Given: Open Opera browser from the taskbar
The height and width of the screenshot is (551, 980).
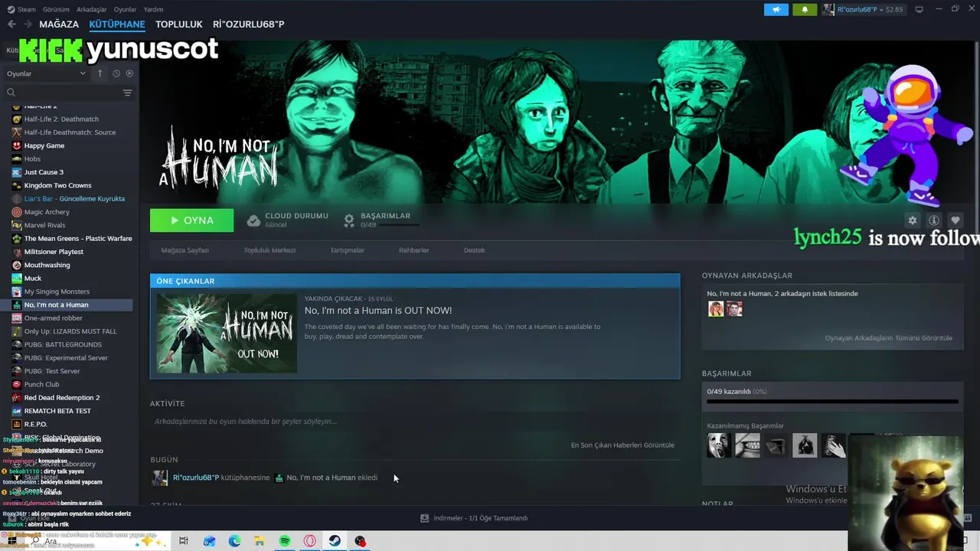Looking at the screenshot, I should [310, 541].
